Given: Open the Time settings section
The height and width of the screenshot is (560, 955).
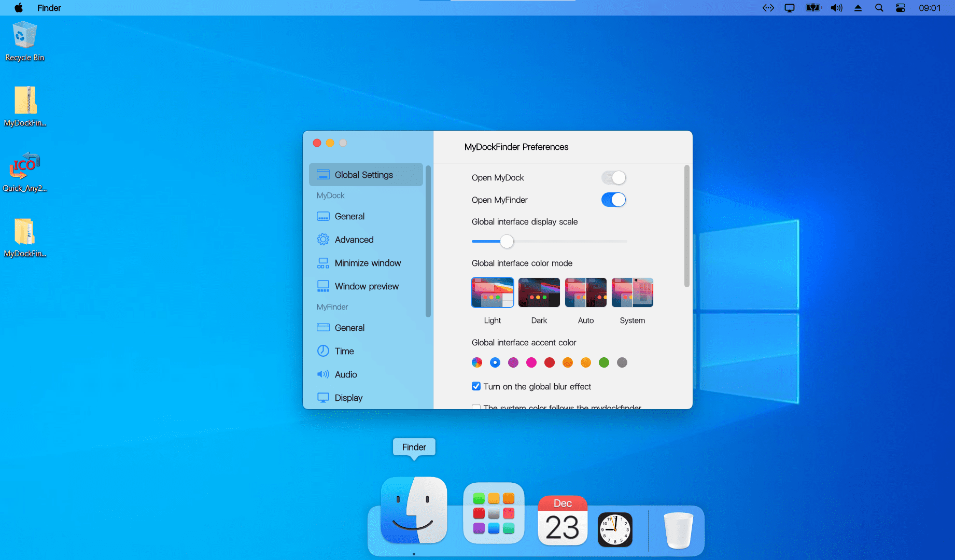Looking at the screenshot, I should (x=366, y=351).
